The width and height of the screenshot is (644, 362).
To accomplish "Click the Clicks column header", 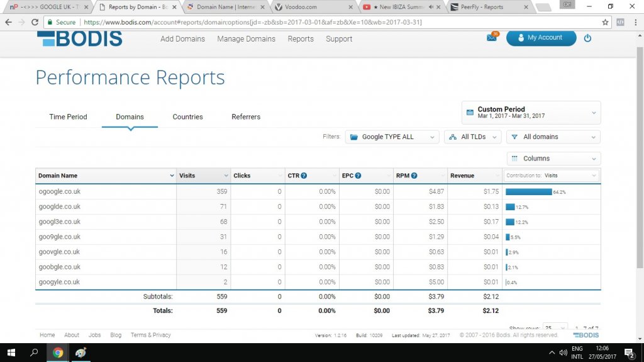I will click(x=257, y=176).
